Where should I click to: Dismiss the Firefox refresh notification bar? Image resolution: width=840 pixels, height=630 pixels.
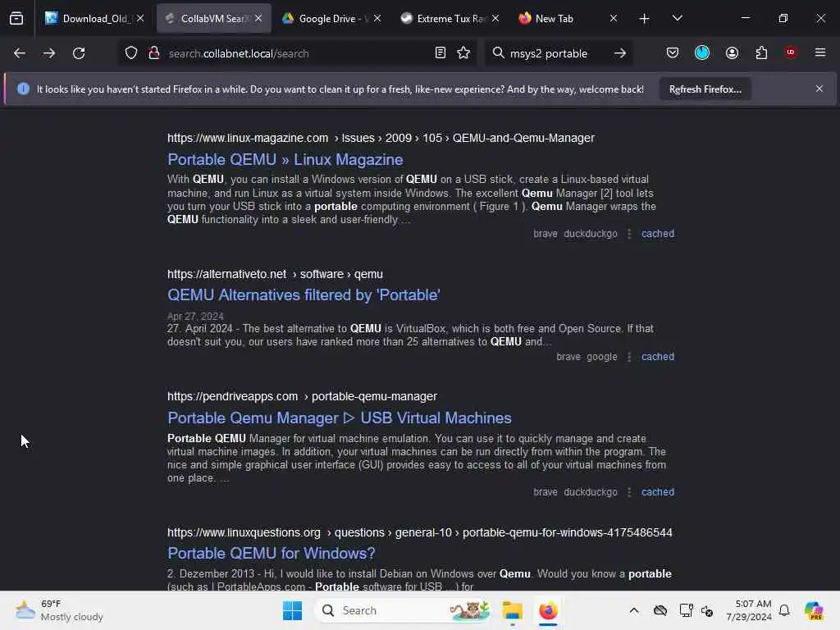[819, 89]
